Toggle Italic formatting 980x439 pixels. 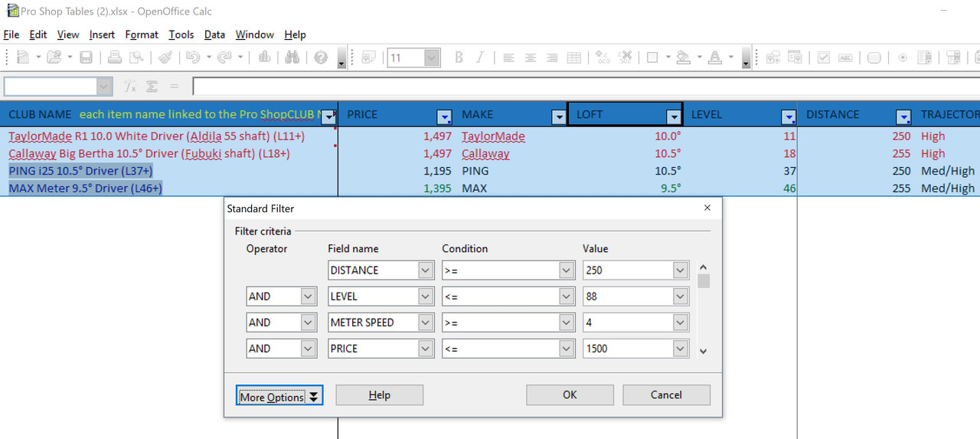480,57
